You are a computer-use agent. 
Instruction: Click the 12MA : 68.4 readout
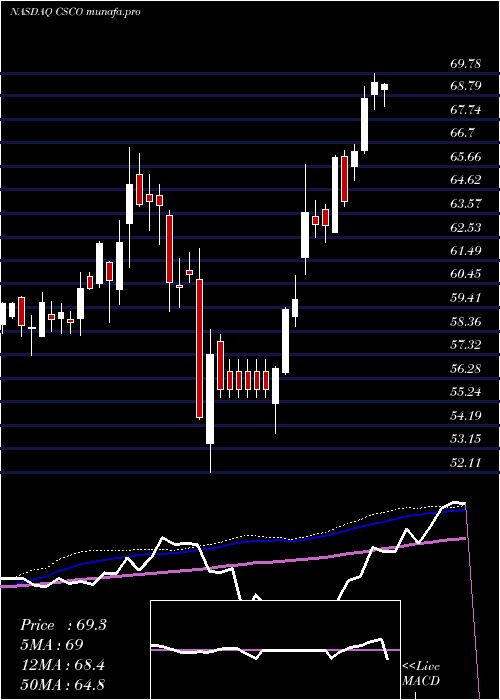(x=62, y=665)
